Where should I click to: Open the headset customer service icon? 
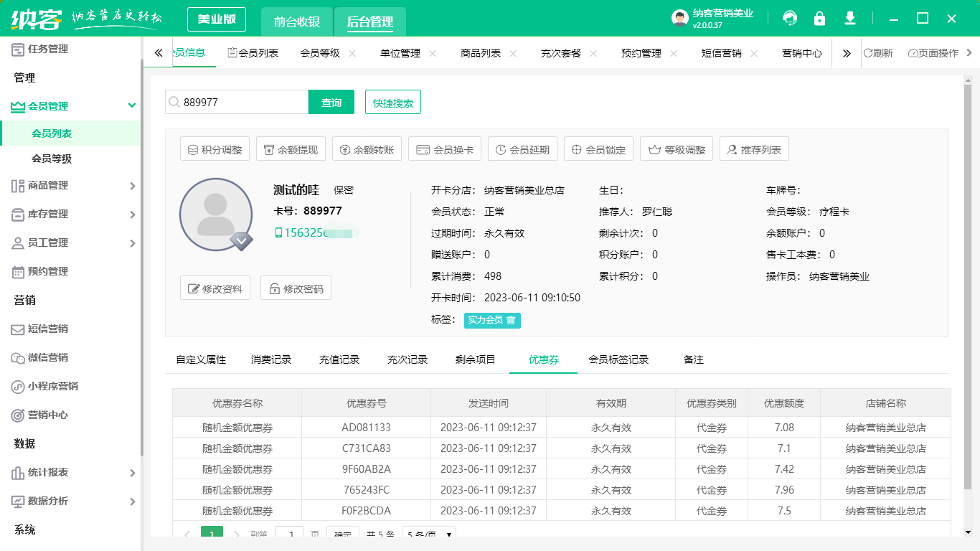coord(789,18)
